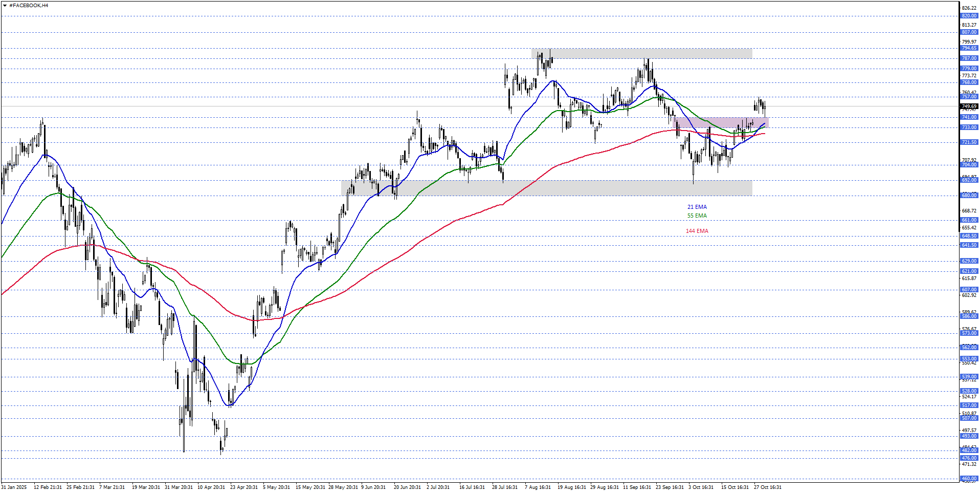This screenshot has height=493, width=980.
Task: Select the purple zone rectangle
Action: (x=722, y=122)
